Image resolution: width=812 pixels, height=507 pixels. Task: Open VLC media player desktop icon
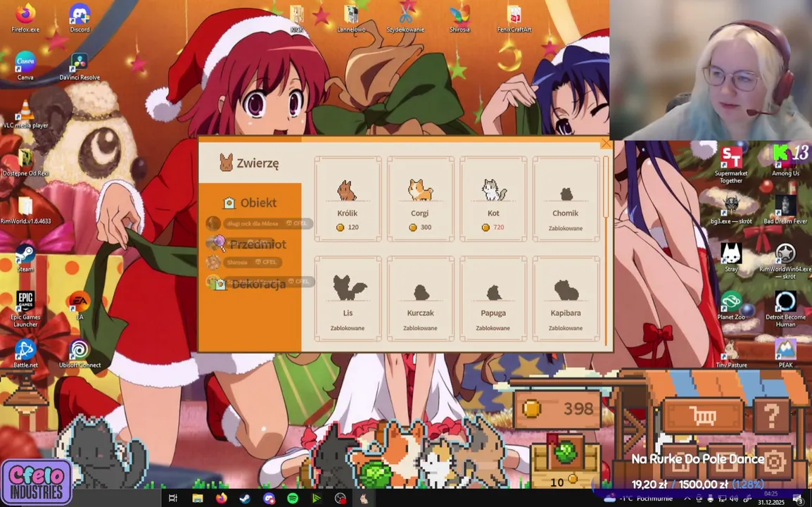pos(25,113)
